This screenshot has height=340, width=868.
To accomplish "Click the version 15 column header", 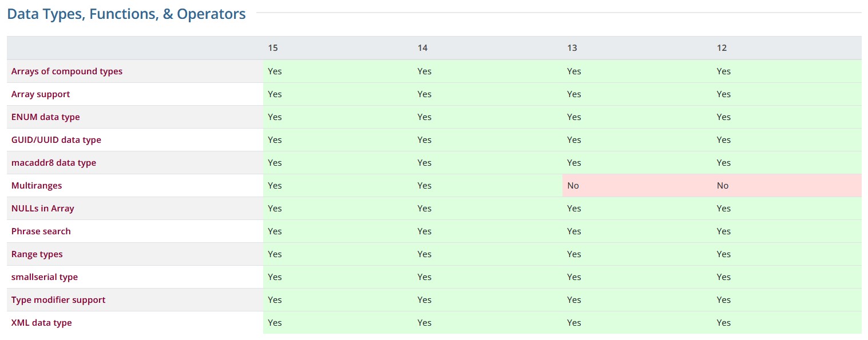I will pos(273,48).
